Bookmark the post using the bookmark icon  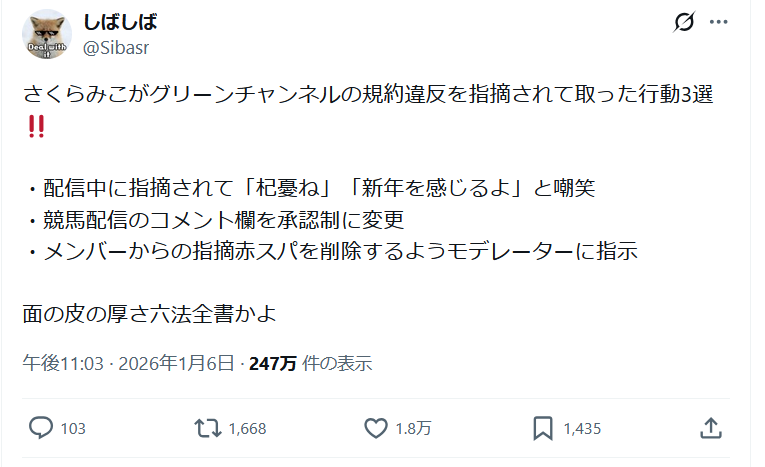[x=543, y=428]
